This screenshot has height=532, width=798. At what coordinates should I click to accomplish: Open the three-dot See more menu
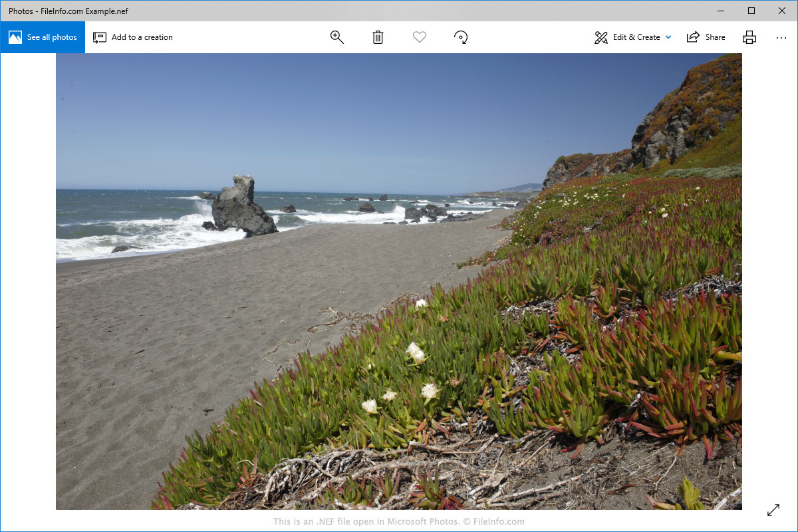pyautogui.click(x=781, y=38)
